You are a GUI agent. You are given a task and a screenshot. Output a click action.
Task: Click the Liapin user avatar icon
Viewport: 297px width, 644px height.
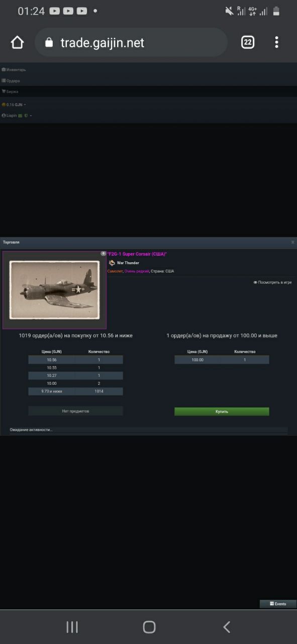pos(4,116)
